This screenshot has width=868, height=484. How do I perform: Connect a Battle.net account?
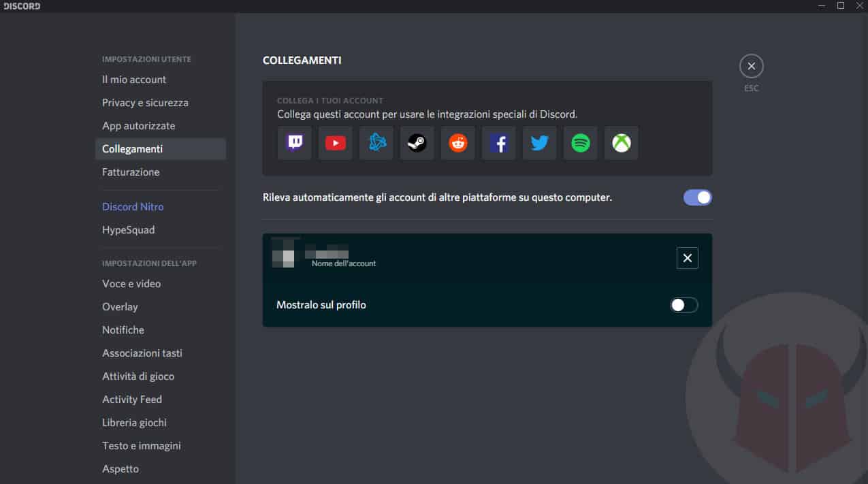[x=376, y=143]
